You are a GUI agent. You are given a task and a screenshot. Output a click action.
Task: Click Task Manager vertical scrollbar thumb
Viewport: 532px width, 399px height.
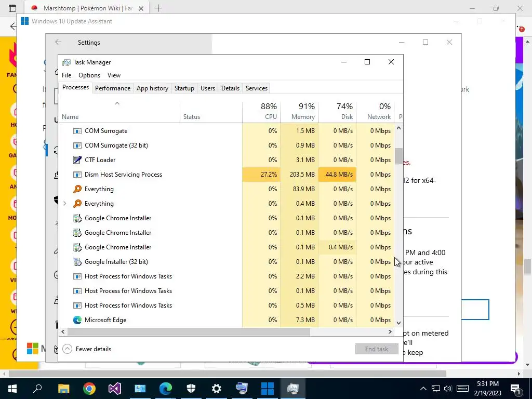[x=398, y=156]
